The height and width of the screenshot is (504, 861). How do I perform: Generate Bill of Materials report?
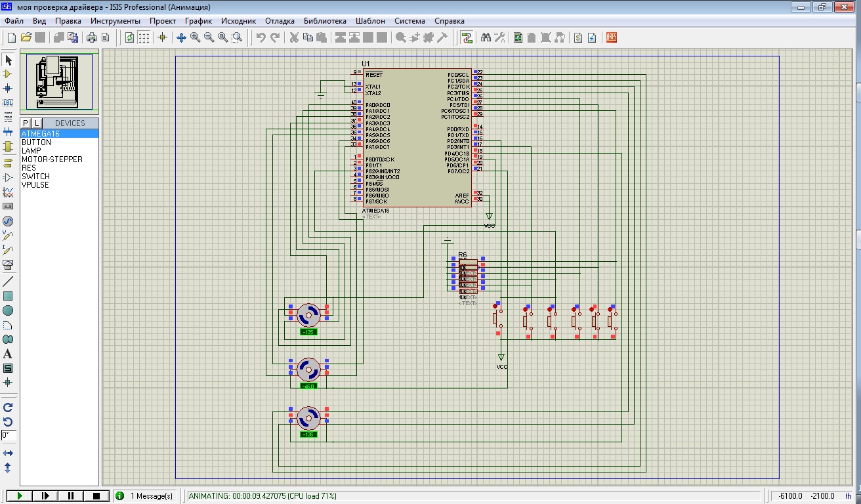pos(578,37)
